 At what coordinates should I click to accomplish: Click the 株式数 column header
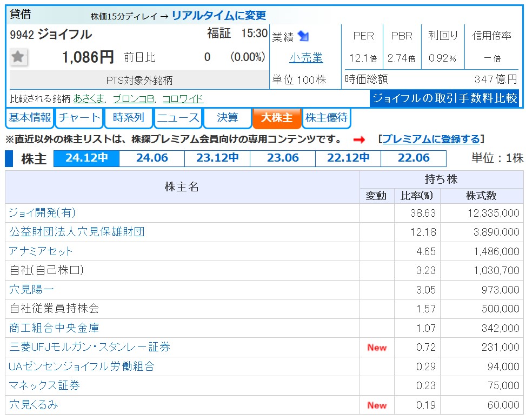click(481, 196)
